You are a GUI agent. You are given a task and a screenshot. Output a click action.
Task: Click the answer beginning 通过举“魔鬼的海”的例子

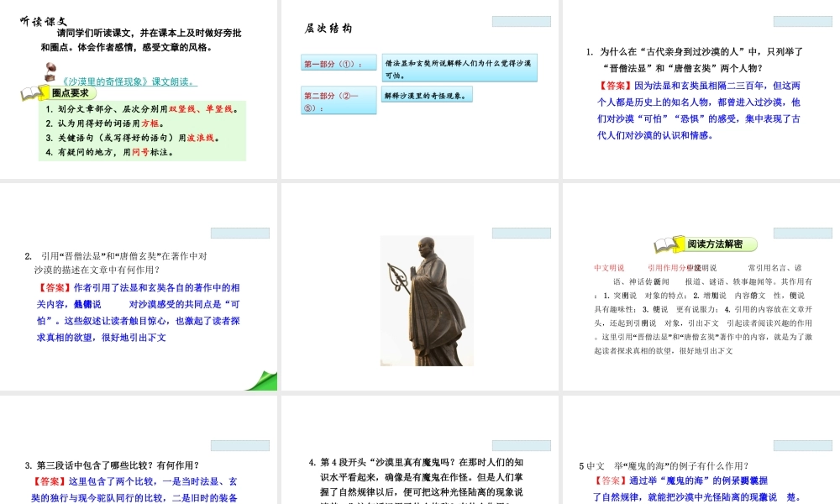(696, 489)
